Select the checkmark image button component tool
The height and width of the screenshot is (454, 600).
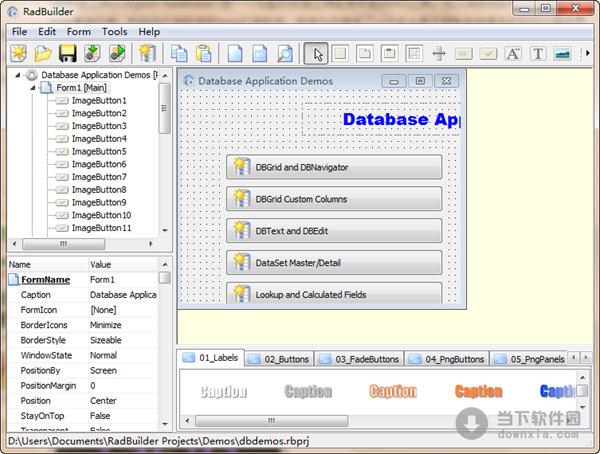488,54
